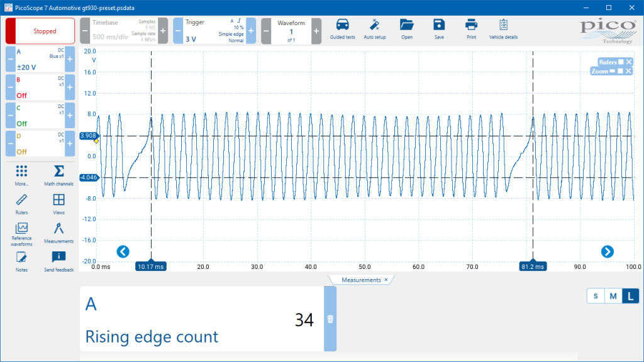Increase Channel A voltage range with plus
This screenshot has width=644, height=362.
click(x=70, y=59)
